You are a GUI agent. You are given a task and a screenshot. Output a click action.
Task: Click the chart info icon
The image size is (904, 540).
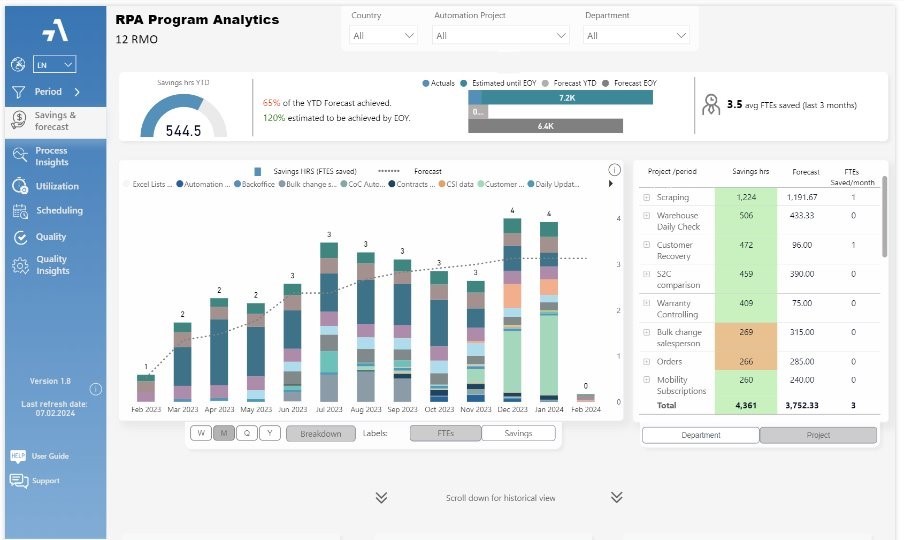pos(615,169)
